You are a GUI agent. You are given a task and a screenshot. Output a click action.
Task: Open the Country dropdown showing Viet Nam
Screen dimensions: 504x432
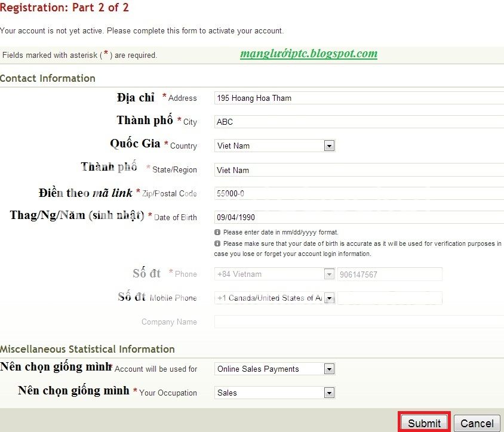pos(328,146)
